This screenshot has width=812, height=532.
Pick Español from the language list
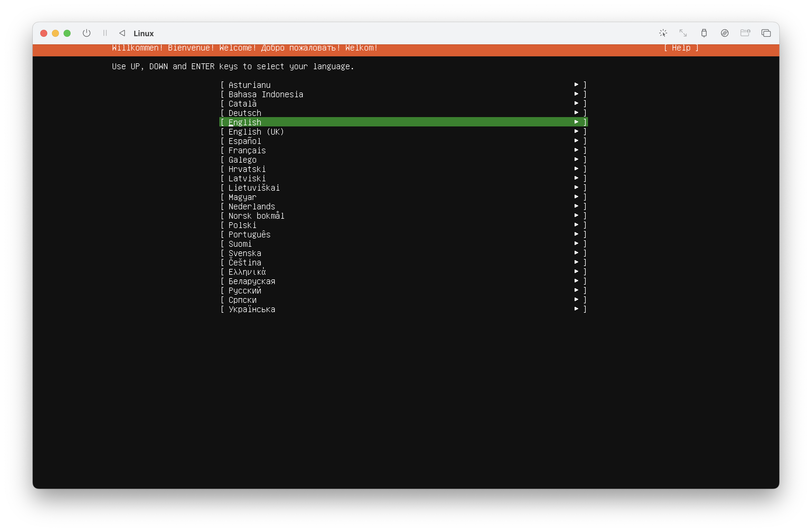[x=245, y=141]
